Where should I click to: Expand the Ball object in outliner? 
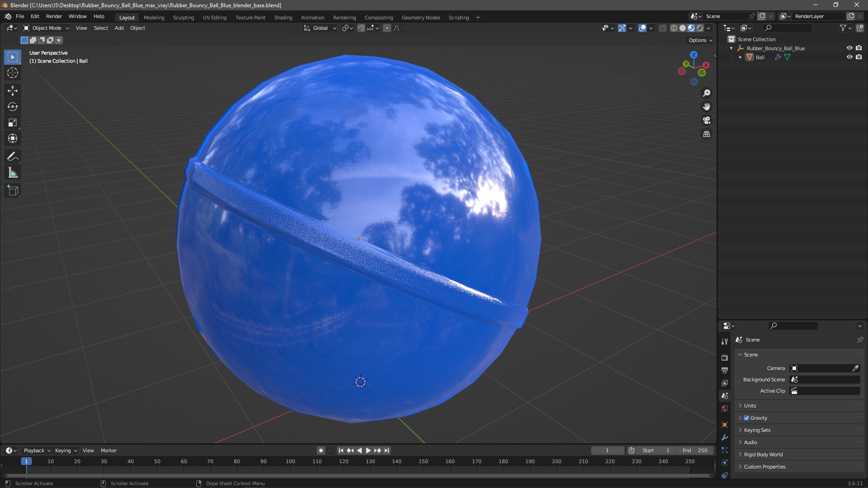pyautogui.click(x=740, y=57)
